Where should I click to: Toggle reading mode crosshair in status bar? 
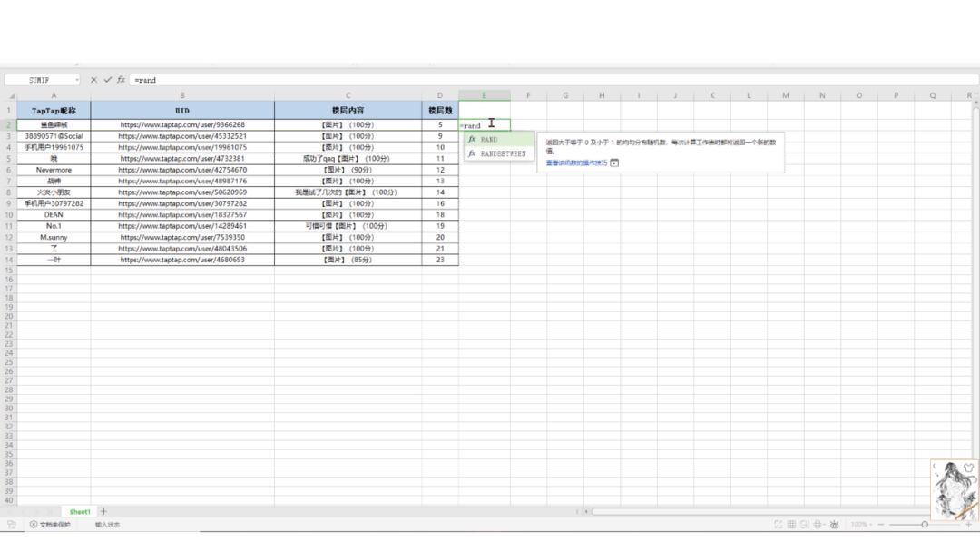pyautogui.click(x=818, y=525)
